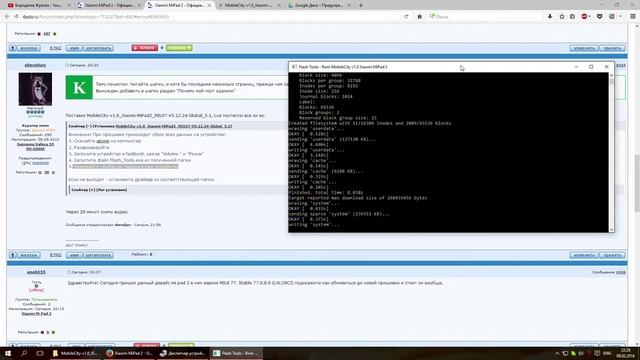Go to the browser home page icon
The image size is (640, 360).
click(x=419, y=17)
